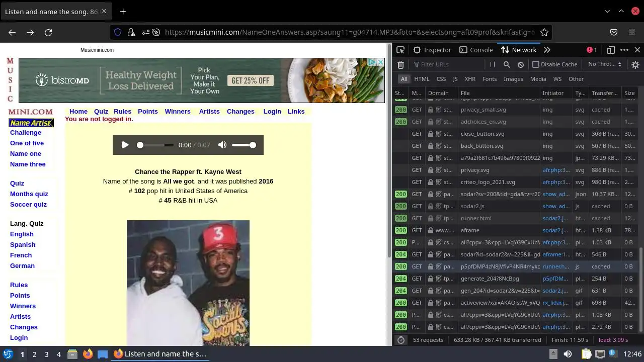The width and height of the screenshot is (644, 362).
Task: Bookmark this page with the star
Action: [544, 32]
